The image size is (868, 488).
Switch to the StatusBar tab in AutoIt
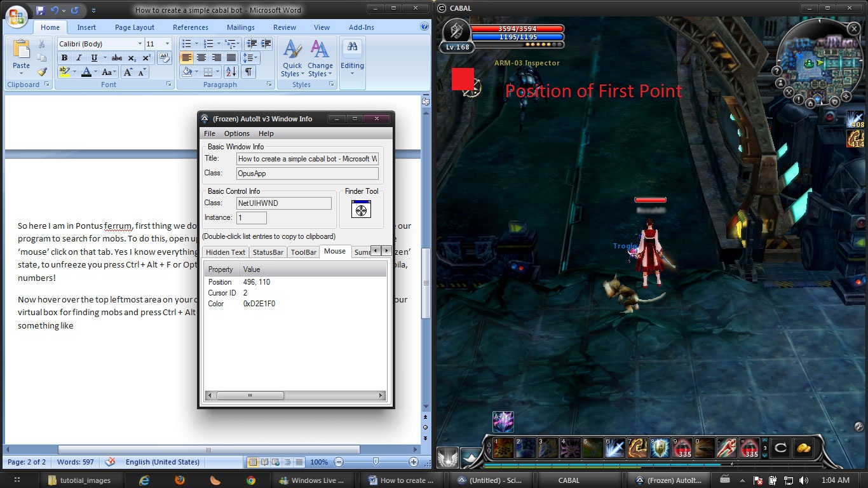pos(268,252)
